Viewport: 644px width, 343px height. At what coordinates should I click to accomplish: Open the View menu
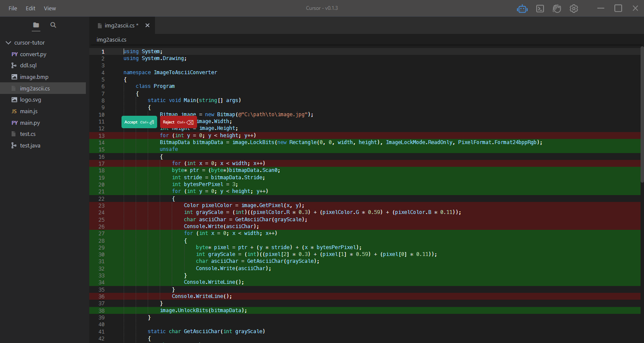[x=50, y=8]
